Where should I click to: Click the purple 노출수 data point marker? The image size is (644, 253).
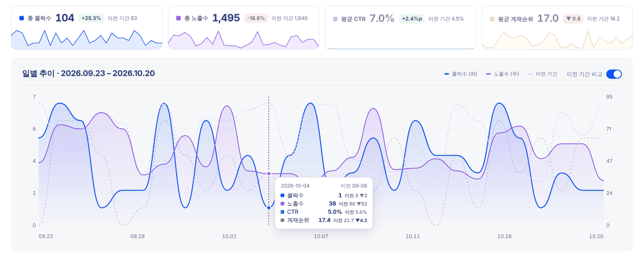coord(269,174)
